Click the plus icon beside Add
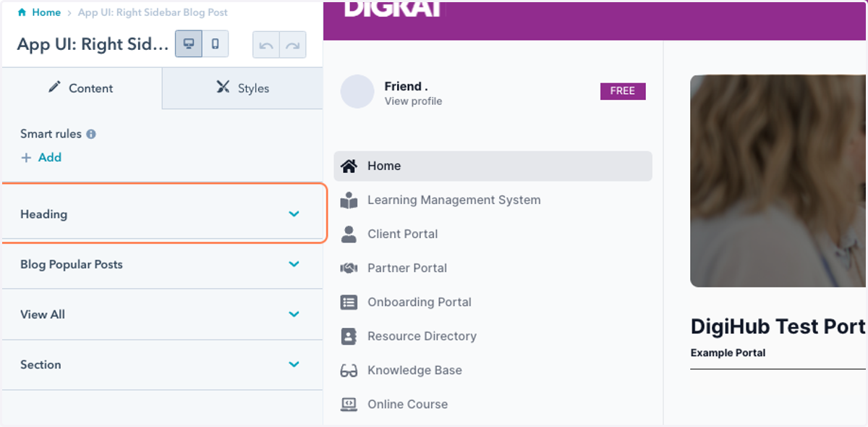This screenshot has height=427, width=868. pos(26,158)
